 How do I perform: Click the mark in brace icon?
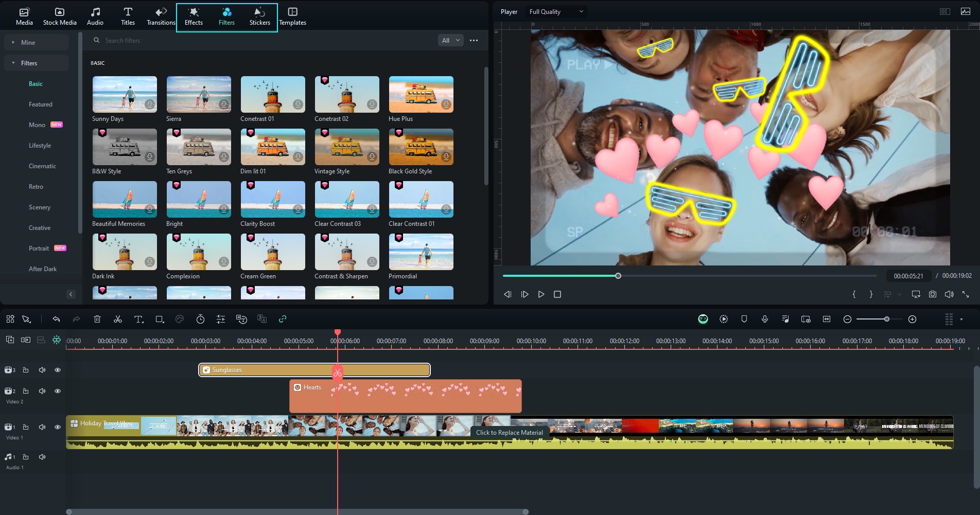pos(854,294)
